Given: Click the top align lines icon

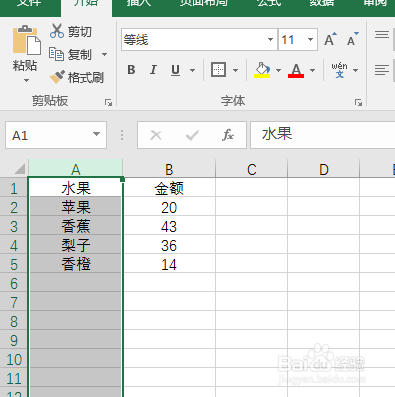Looking at the screenshot, I should 382,35.
